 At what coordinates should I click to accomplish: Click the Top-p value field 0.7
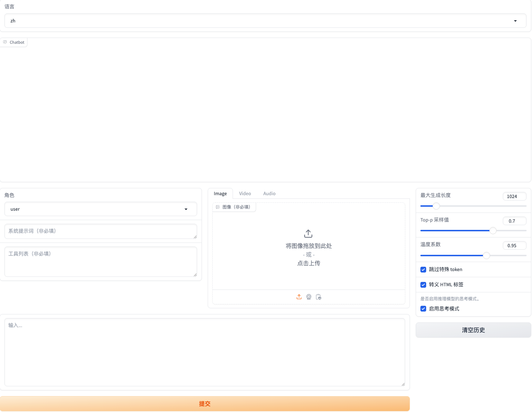coord(515,221)
